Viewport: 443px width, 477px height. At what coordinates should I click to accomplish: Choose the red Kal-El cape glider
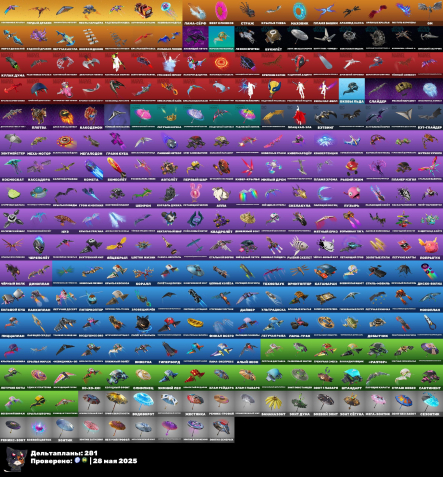tap(299, 115)
